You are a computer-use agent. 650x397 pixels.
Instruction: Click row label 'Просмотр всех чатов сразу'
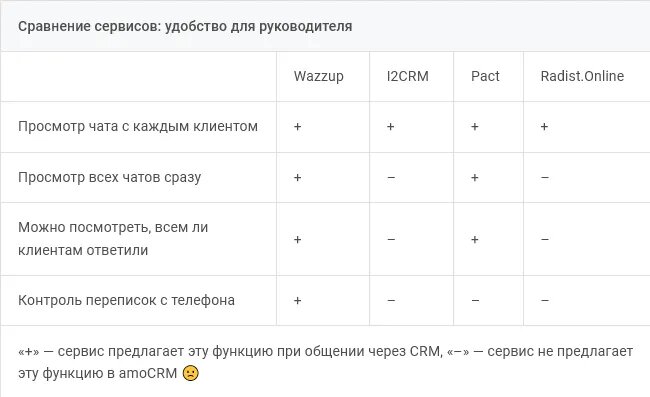[109, 177]
